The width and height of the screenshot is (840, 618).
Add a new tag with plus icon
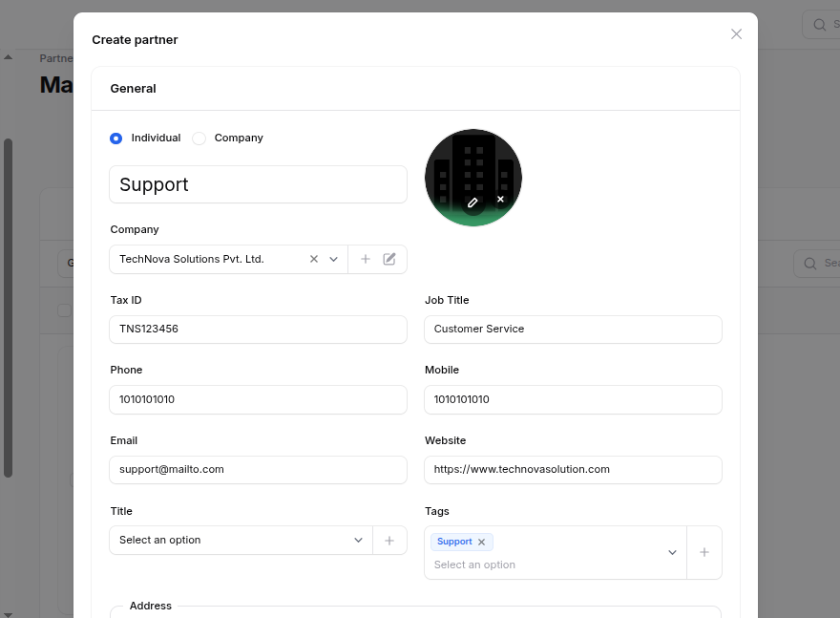[704, 552]
